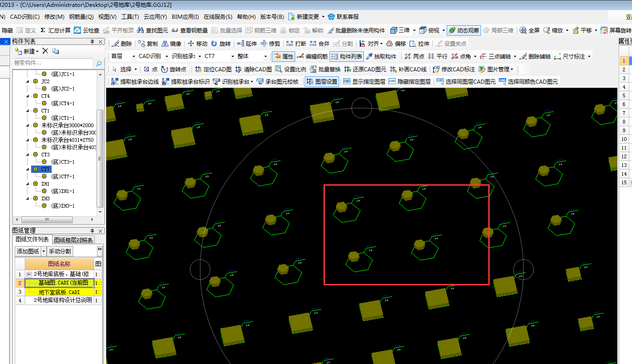Screen dimensions: 632x364
Task: Select the 合并 merge tool
Action: (x=319, y=44)
